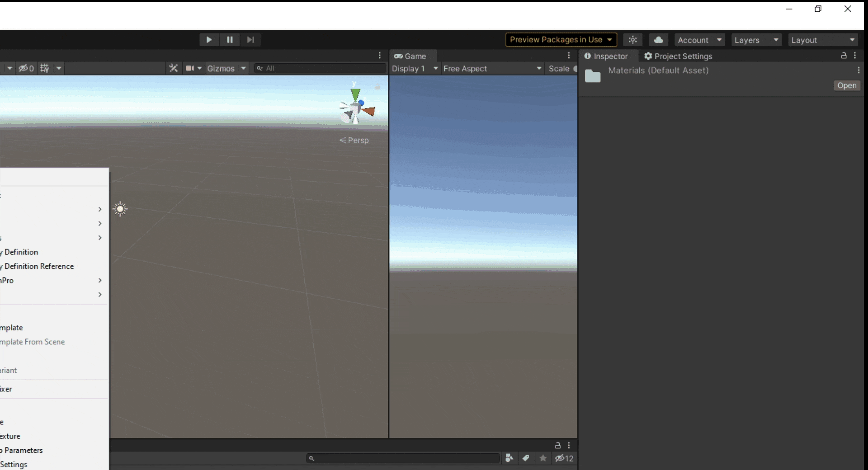Open the Layout dropdown
This screenshot has height=470, width=868.
tap(823, 40)
